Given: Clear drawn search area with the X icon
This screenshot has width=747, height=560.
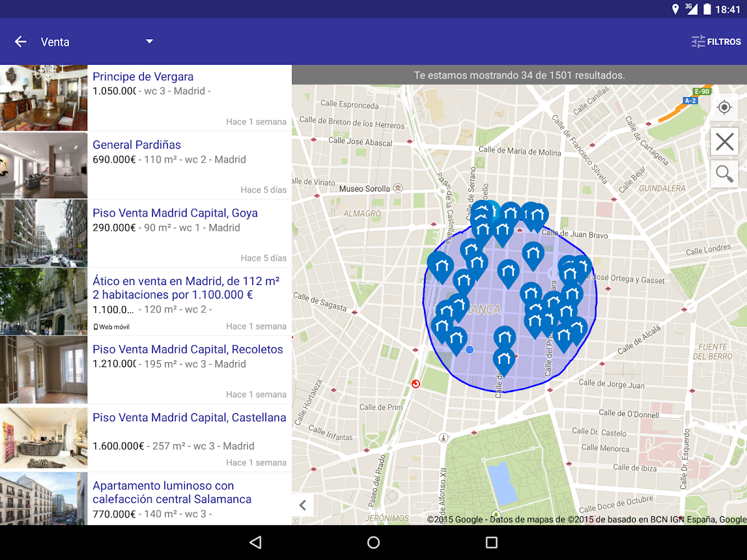Looking at the screenshot, I should pyautogui.click(x=724, y=141).
